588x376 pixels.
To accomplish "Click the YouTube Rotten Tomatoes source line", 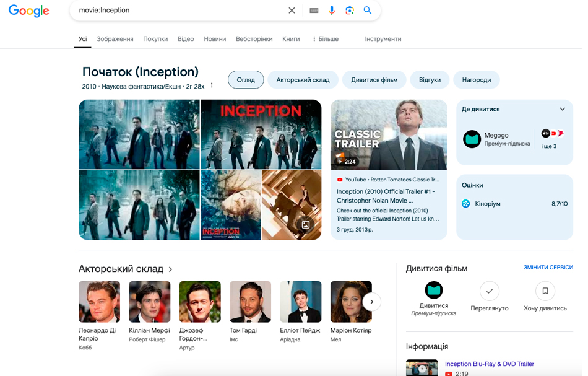I will 388,180.
